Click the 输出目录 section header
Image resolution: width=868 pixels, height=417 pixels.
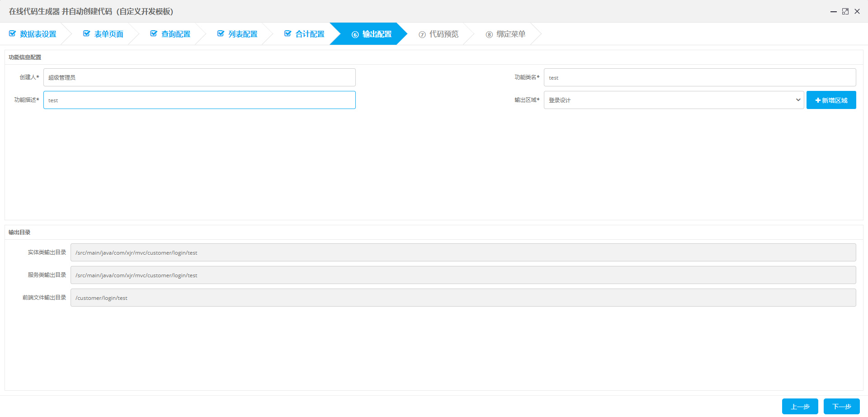tap(19, 232)
